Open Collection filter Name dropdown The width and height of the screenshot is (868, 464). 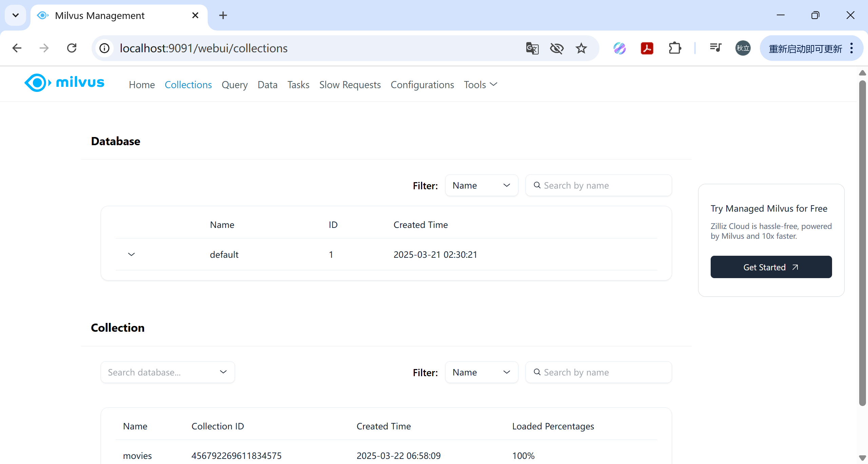point(481,372)
